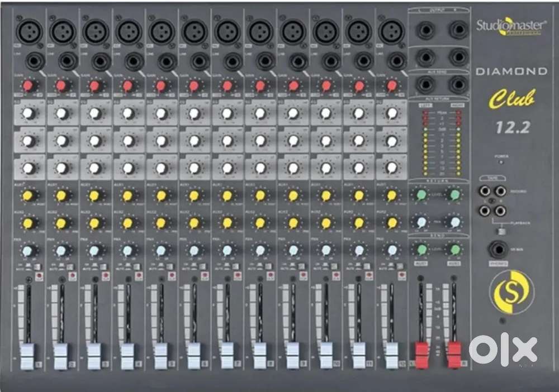This screenshot has height=392, width=559.
Task: Click channel 7 pan knob
Action: pos(227,251)
